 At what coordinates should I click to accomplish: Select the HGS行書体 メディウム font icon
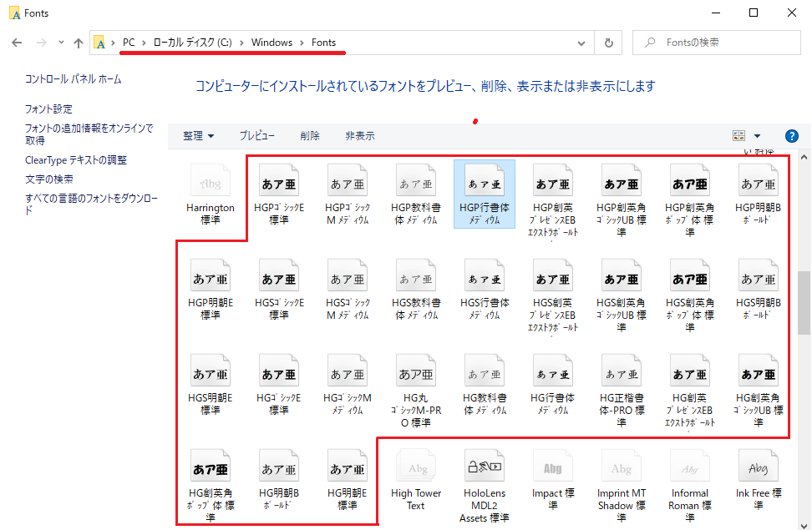(x=485, y=276)
